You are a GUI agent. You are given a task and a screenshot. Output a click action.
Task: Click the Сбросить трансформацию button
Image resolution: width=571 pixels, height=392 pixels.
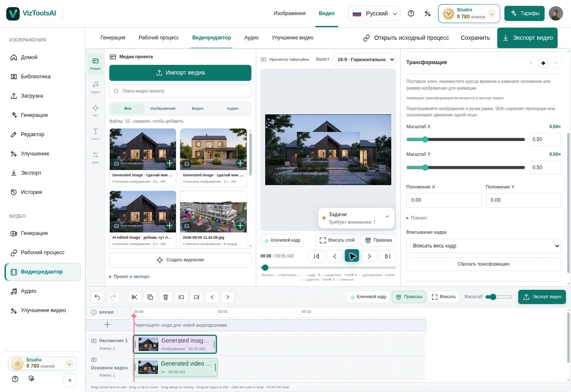483,264
